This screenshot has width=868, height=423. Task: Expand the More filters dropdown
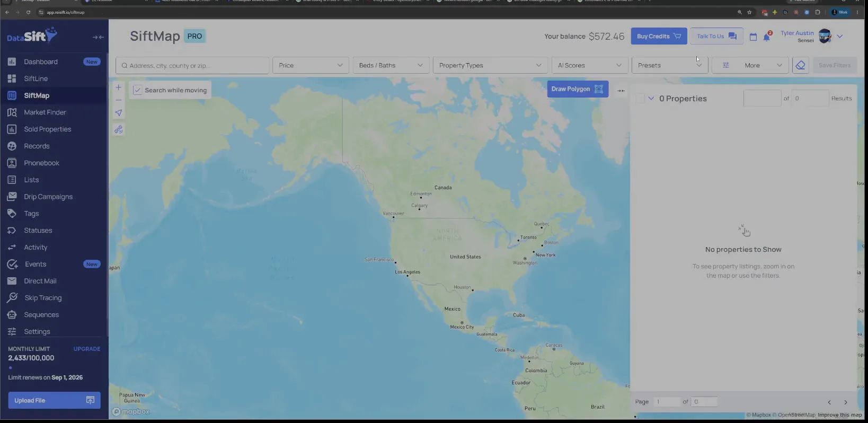[x=750, y=65]
